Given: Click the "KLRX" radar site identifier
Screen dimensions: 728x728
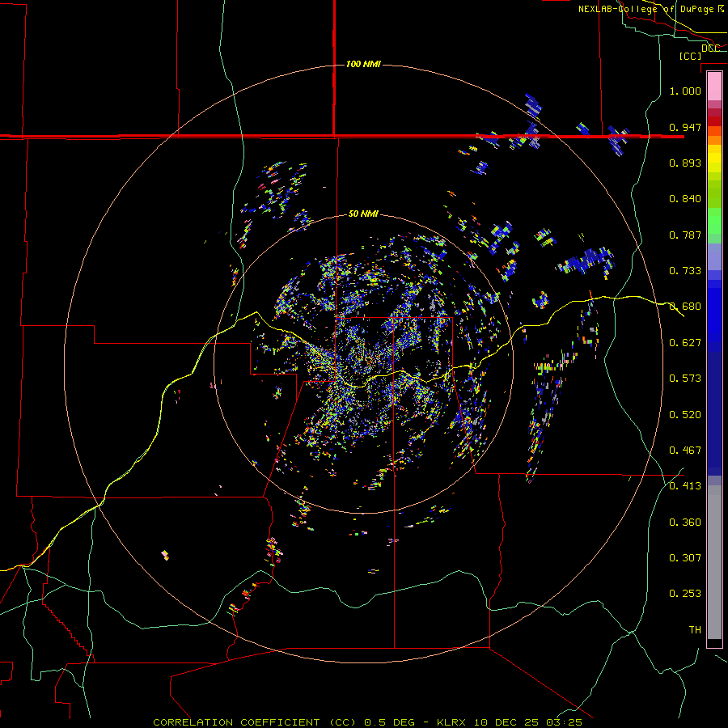Looking at the screenshot, I should pos(452,722).
